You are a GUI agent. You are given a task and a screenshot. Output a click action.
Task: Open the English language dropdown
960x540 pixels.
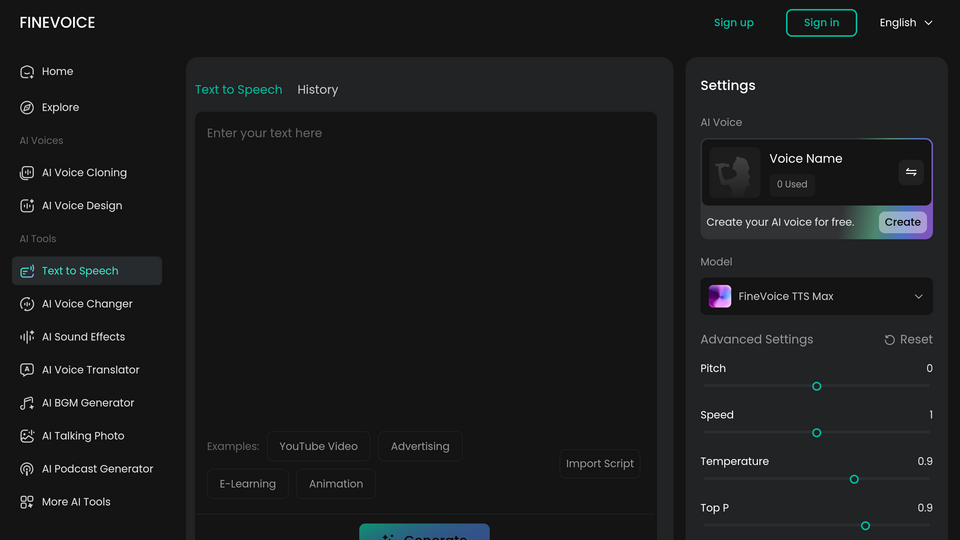pyautogui.click(x=906, y=23)
